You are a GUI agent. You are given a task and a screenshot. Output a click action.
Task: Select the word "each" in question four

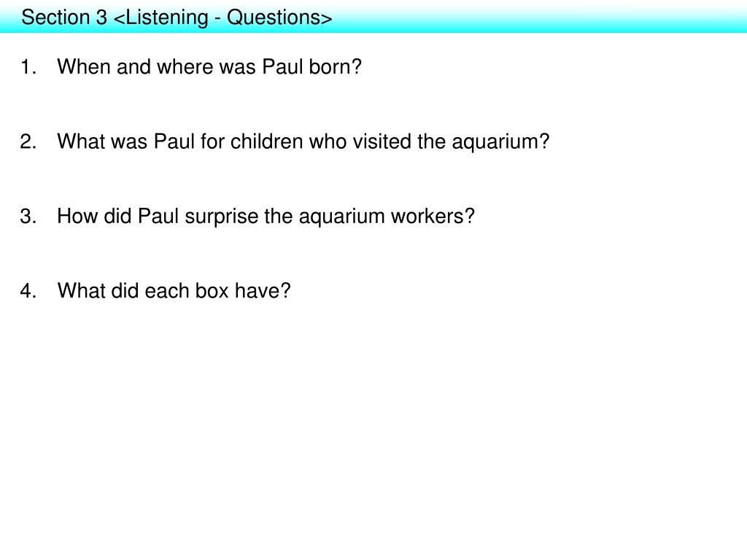(x=167, y=290)
